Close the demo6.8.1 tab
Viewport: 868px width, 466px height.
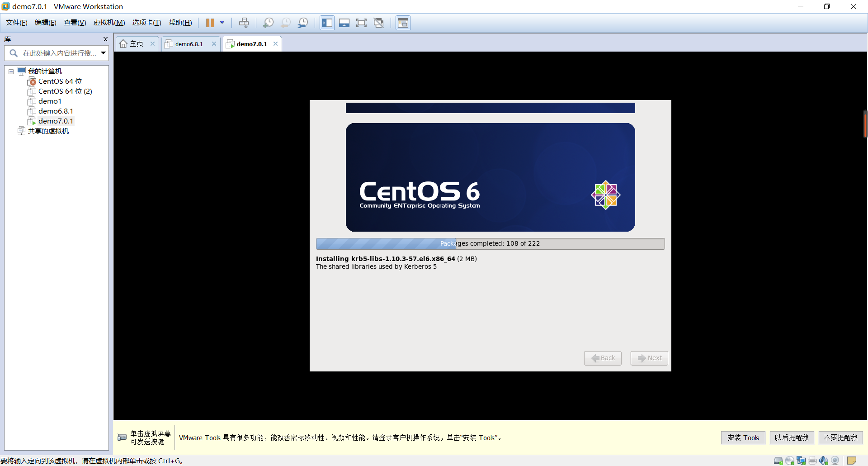coord(214,44)
